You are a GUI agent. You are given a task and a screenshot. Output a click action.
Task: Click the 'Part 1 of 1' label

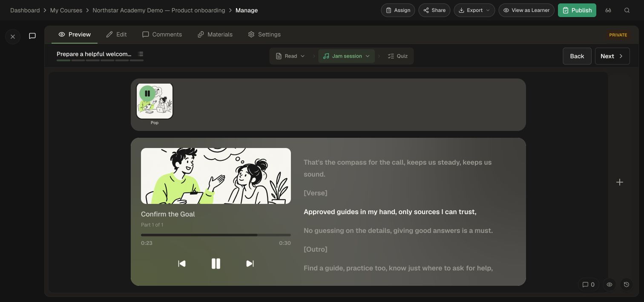[x=152, y=225]
